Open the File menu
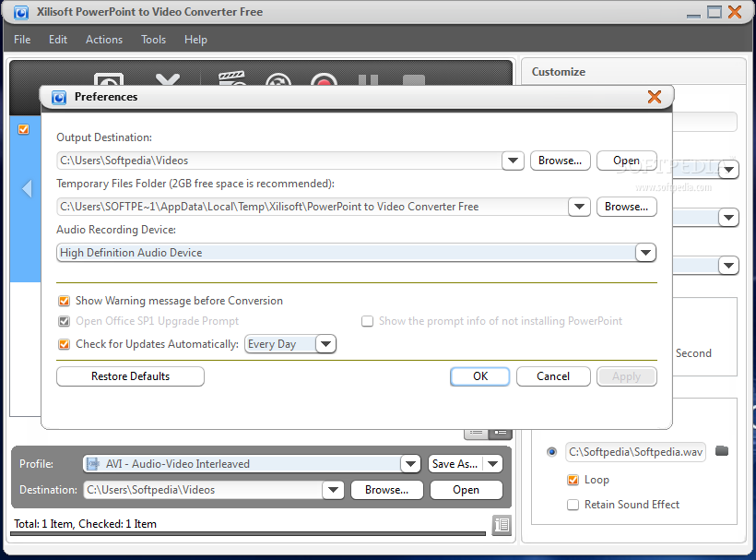Image resolution: width=756 pixels, height=560 pixels. coord(22,40)
